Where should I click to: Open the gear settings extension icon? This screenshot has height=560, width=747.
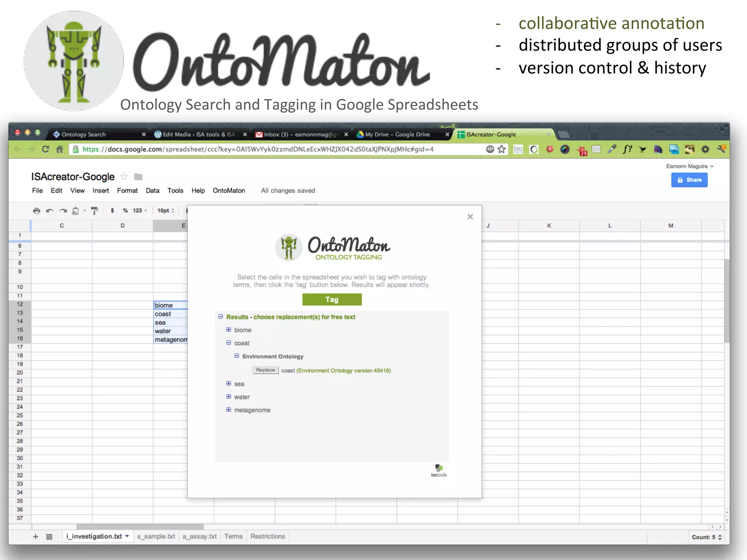click(x=705, y=149)
